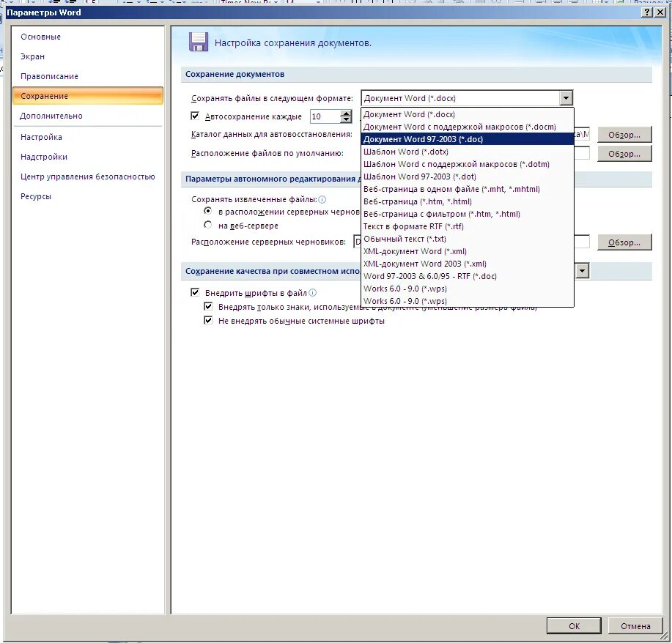Open Центр управления безопасностью

(x=87, y=176)
